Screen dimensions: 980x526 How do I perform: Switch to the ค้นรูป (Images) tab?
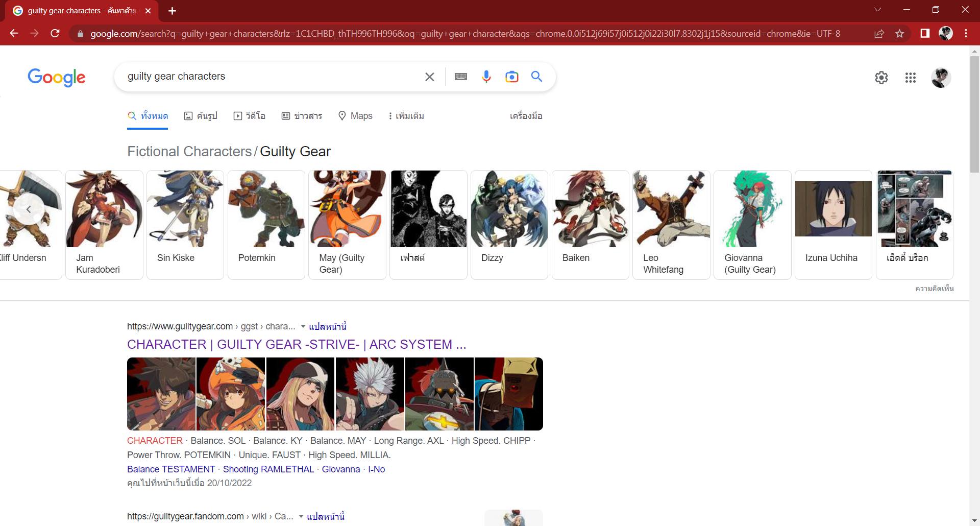201,116
